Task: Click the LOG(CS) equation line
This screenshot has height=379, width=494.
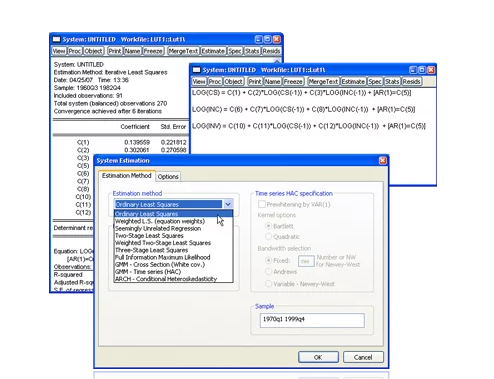Action: click(x=301, y=93)
